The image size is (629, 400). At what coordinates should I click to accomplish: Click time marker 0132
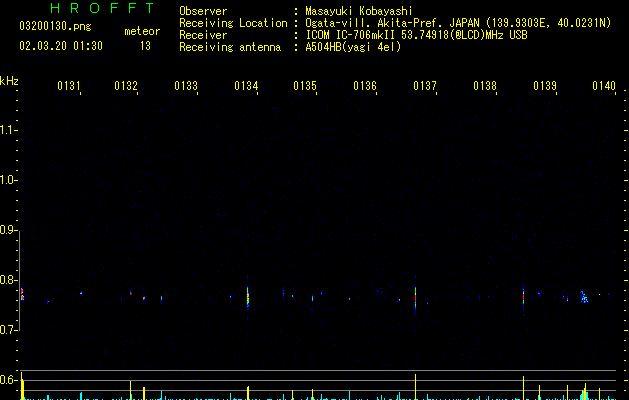point(126,86)
